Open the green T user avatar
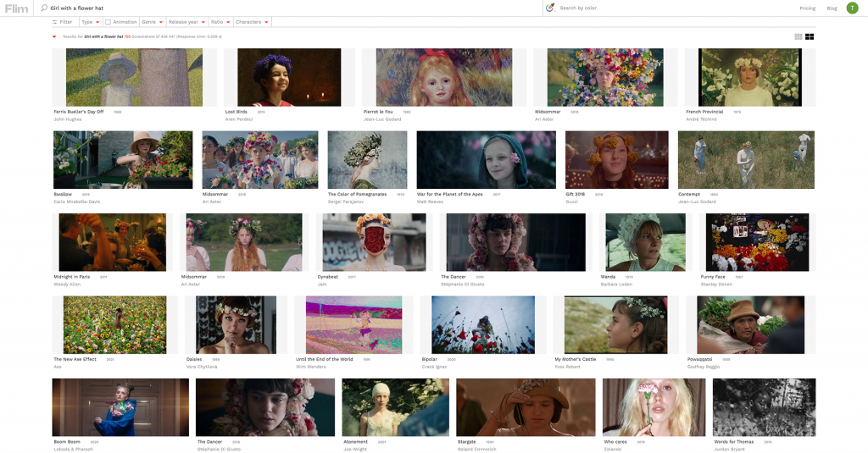This screenshot has height=453, width=868. tap(852, 8)
